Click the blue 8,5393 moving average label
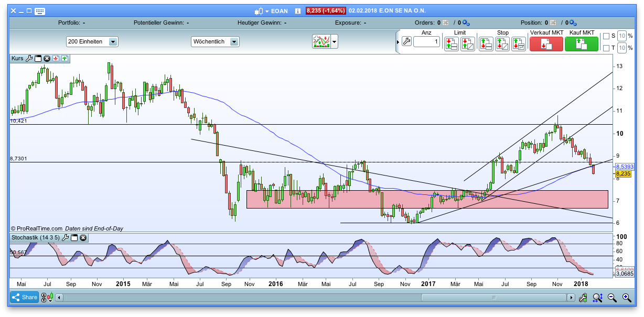Viewport: 644px width, 317px height. [624, 167]
